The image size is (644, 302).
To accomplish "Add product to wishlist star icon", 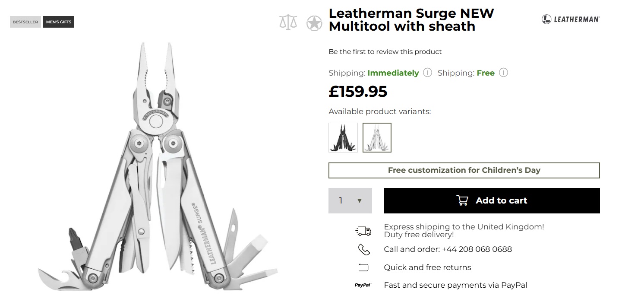I will [x=314, y=23].
